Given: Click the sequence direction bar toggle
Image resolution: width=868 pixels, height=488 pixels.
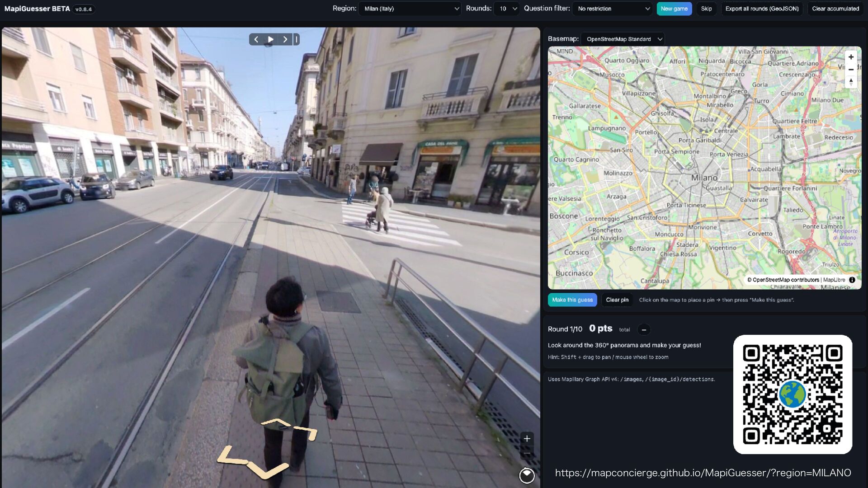Looking at the screenshot, I should (297, 39).
